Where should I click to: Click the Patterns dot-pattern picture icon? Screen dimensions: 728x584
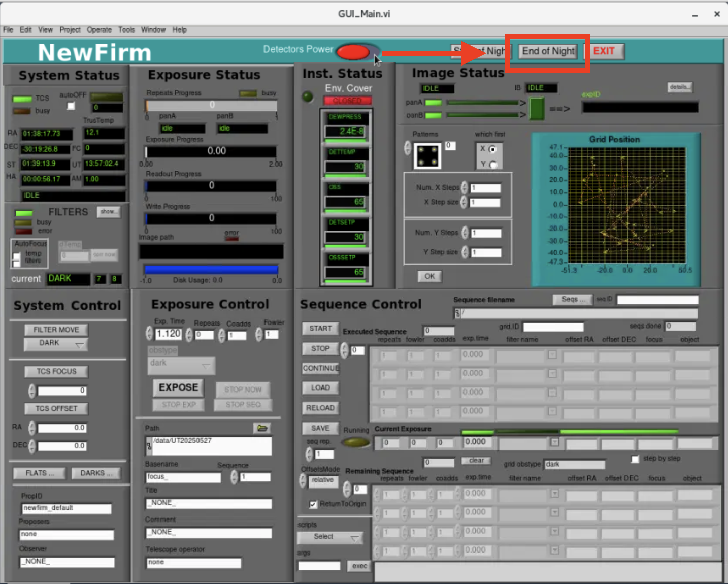427,156
